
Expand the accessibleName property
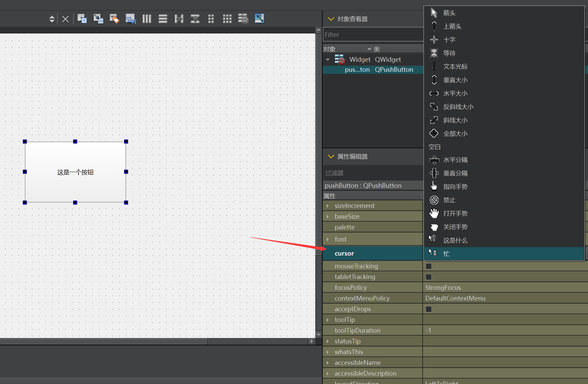pos(328,363)
